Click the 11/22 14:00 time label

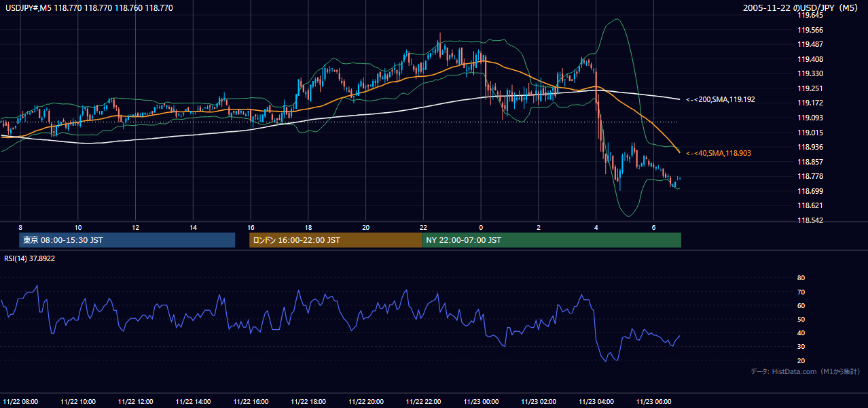pyautogui.click(x=194, y=401)
